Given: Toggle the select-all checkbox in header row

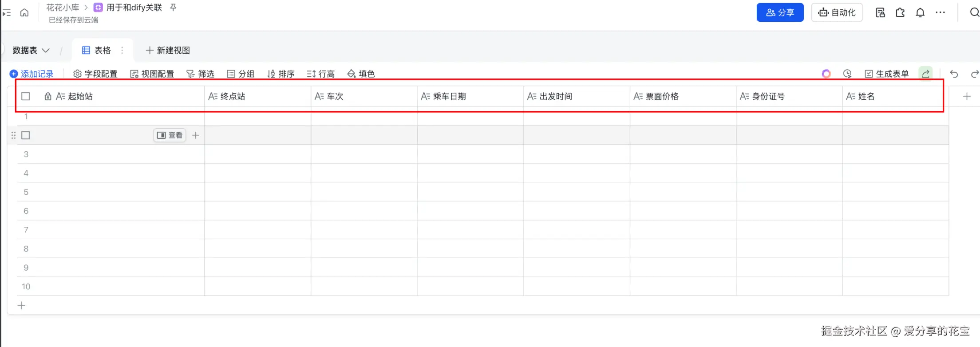Looking at the screenshot, I should 26,96.
